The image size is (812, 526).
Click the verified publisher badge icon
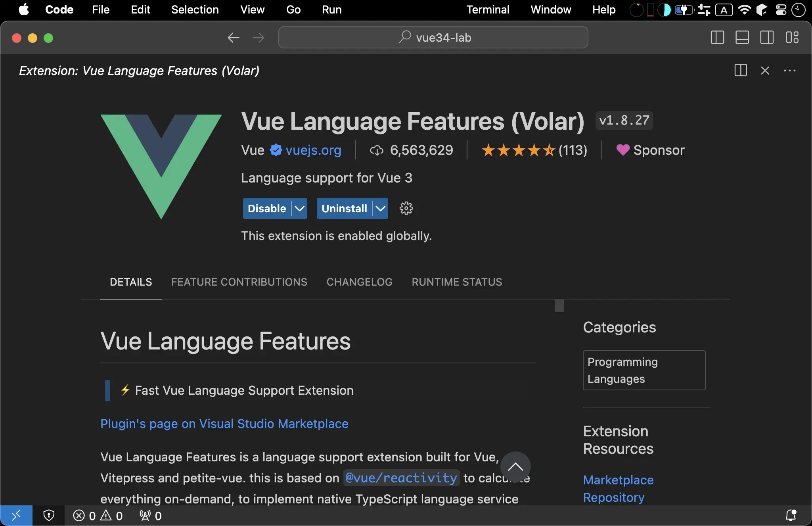(276, 150)
